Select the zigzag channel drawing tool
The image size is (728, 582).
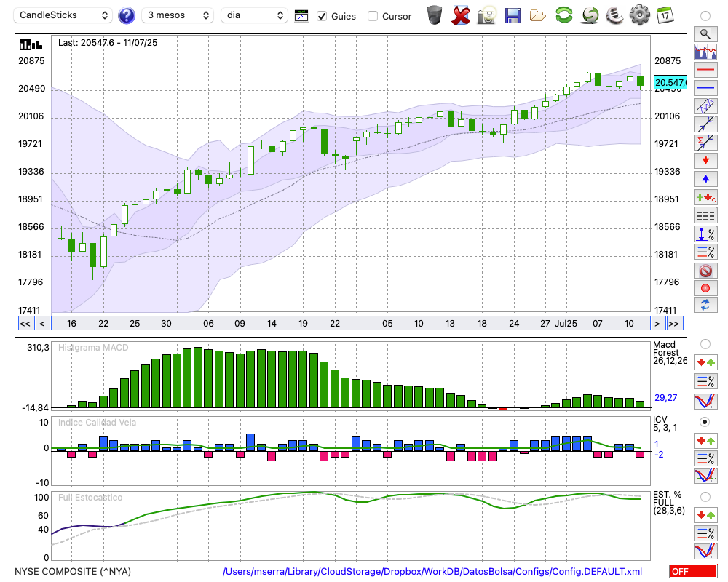point(705,106)
